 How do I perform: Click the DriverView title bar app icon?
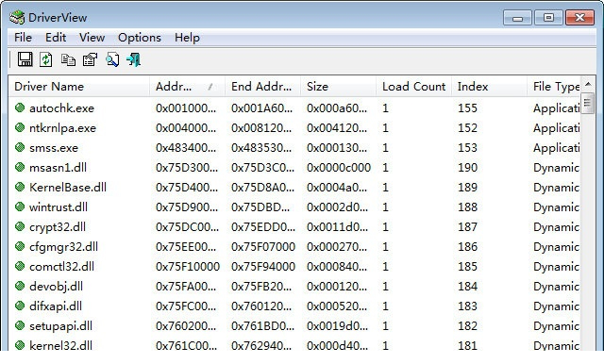[17, 17]
